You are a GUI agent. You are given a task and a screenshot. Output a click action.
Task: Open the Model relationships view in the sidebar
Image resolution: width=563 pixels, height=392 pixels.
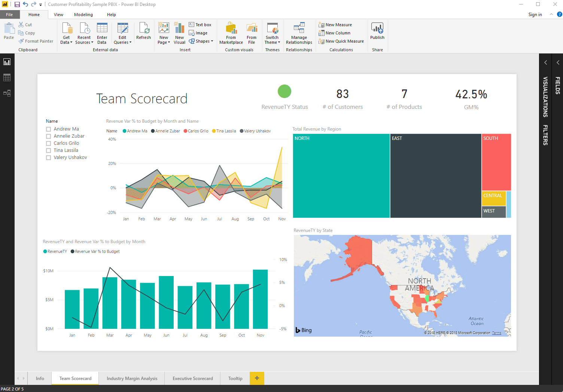[x=7, y=93]
